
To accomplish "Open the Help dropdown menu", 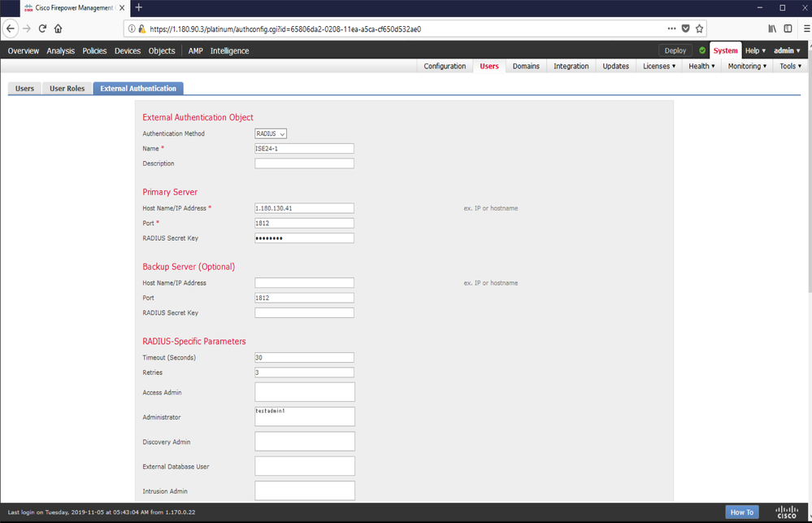I will [755, 50].
